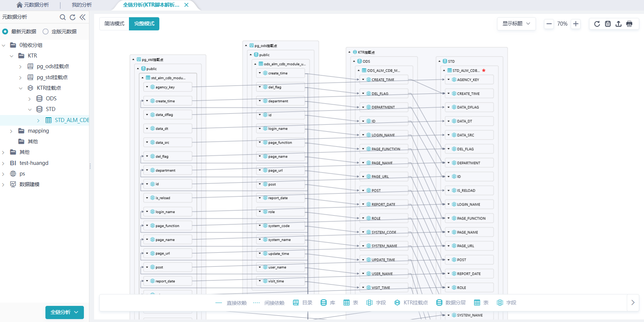Viewport: 644px width, 322px height.
Task: Print the lineage diagram
Action: click(629, 24)
